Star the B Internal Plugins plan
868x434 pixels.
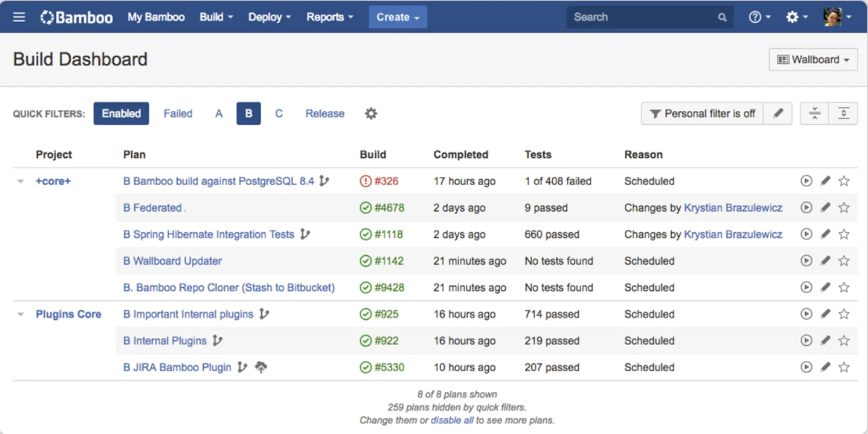[844, 341]
